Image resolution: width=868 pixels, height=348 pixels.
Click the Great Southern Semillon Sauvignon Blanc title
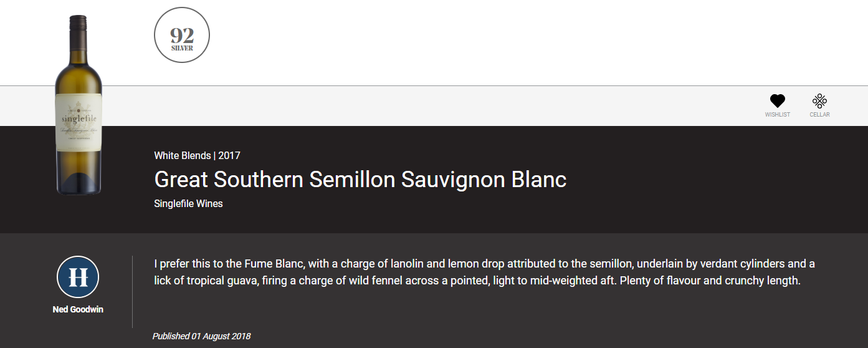tap(360, 180)
